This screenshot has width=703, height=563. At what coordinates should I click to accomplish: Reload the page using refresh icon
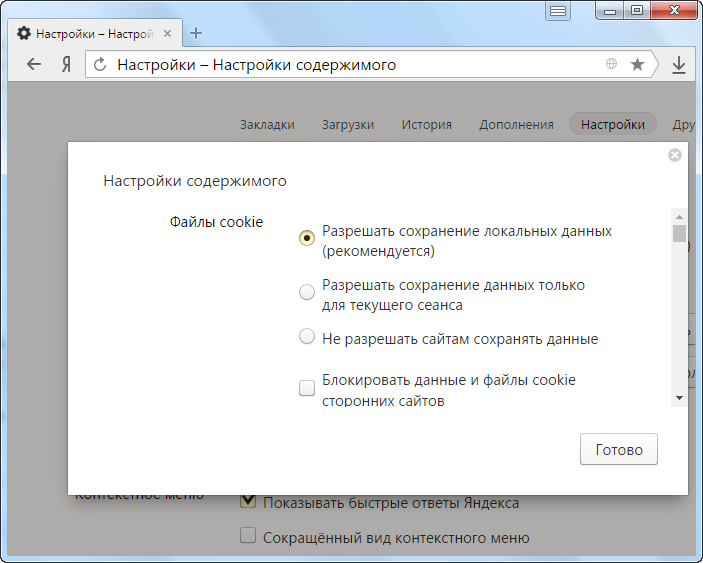(x=100, y=65)
